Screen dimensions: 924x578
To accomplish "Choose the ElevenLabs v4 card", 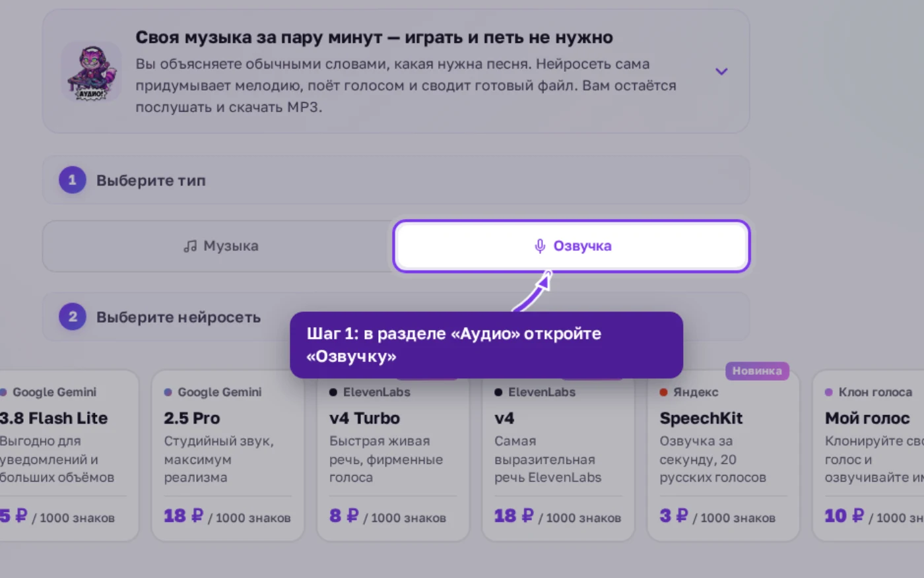I will point(558,455).
